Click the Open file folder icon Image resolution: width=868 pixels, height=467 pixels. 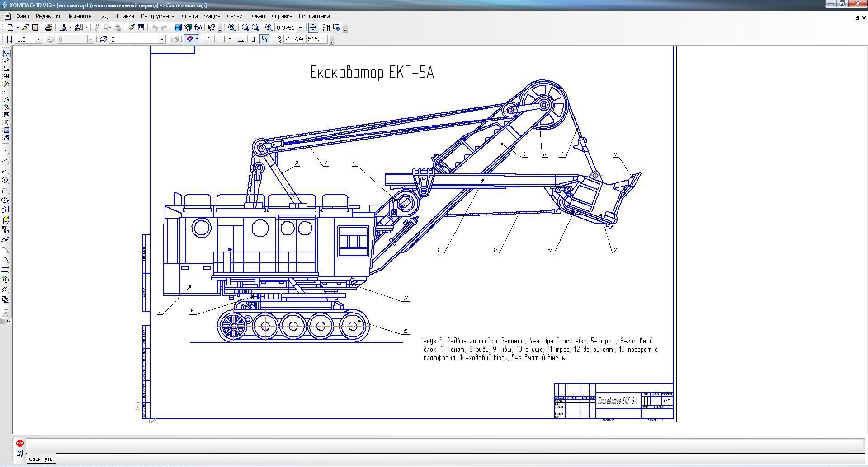coord(25,28)
